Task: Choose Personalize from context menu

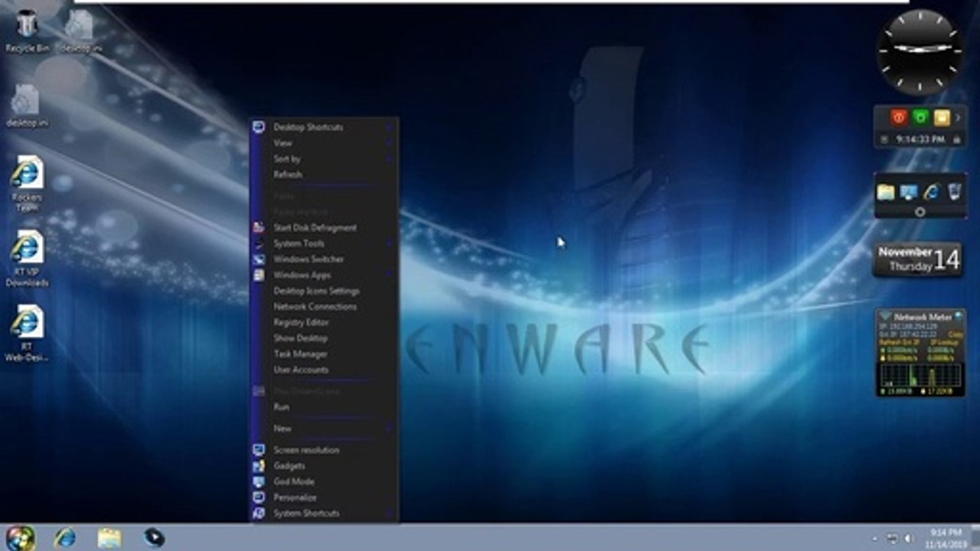Action: tap(324, 497)
